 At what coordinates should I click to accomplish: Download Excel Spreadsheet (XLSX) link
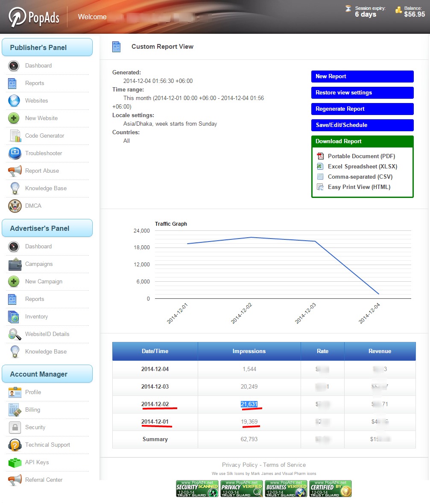coord(363,166)
